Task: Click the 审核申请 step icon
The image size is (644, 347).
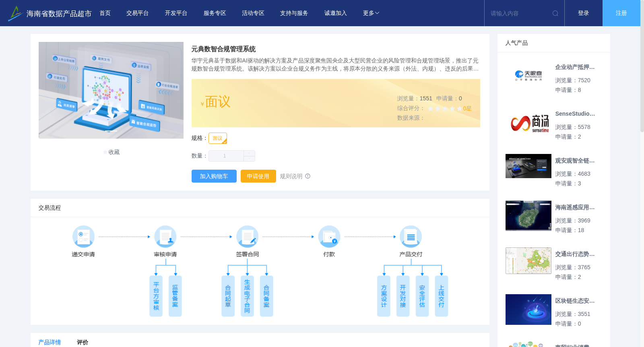Action: (x=165, y=237)
